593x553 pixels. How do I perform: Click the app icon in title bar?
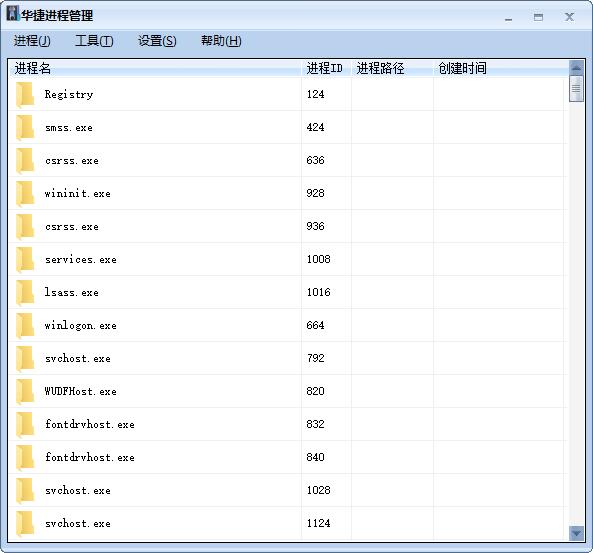(x=12, y=14)
